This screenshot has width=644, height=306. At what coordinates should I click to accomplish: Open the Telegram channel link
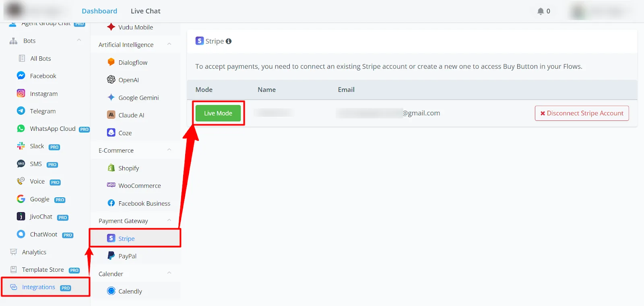point(43,111)
